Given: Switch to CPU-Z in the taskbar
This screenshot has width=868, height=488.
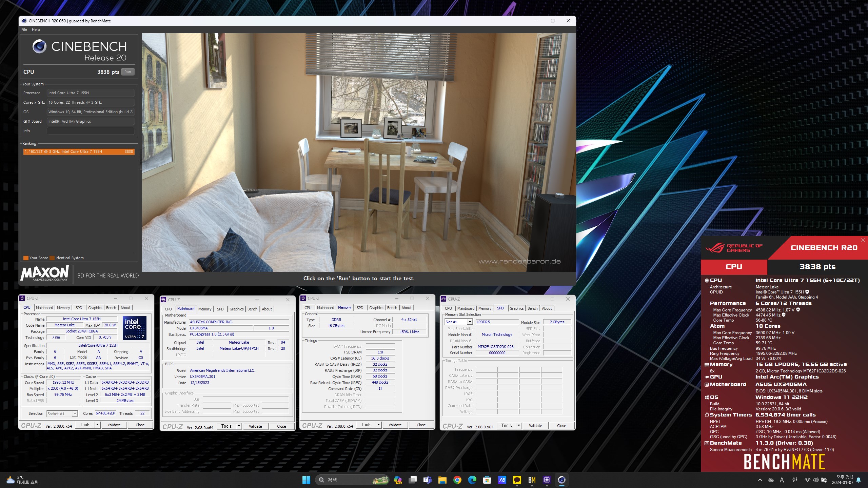Looking at the screenshot, I should coord(547,480).
